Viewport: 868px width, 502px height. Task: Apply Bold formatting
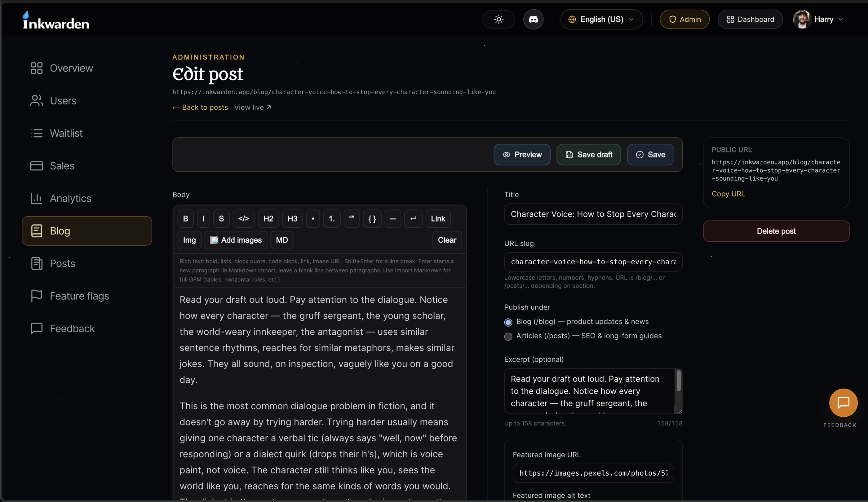click(x=186, y=219)
